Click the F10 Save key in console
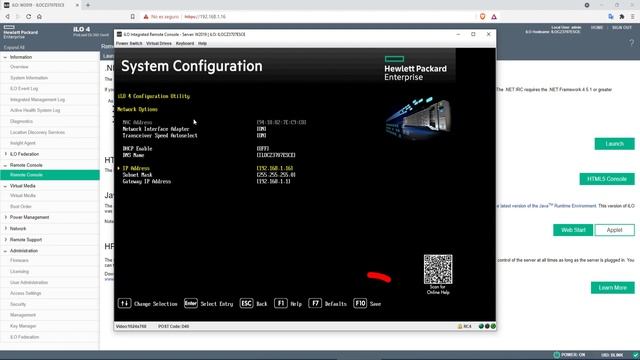Viewport: 640px width, 360px height. pos(360,303)
